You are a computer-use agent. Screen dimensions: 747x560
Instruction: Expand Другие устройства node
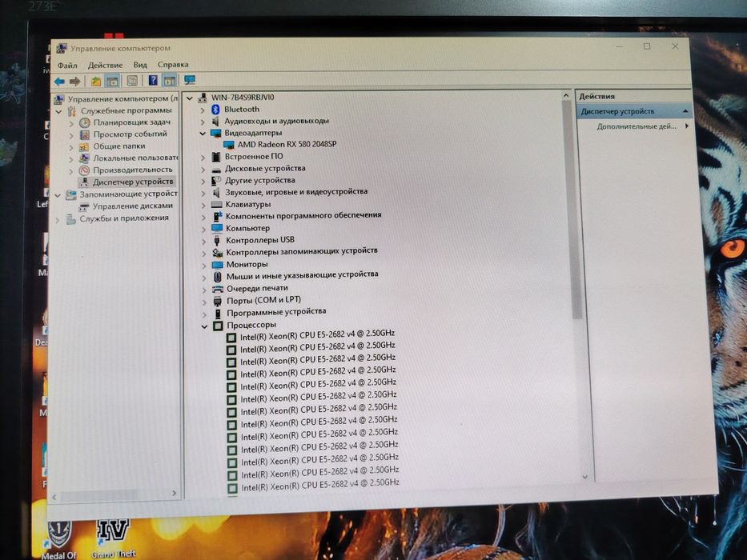[203, 181]
